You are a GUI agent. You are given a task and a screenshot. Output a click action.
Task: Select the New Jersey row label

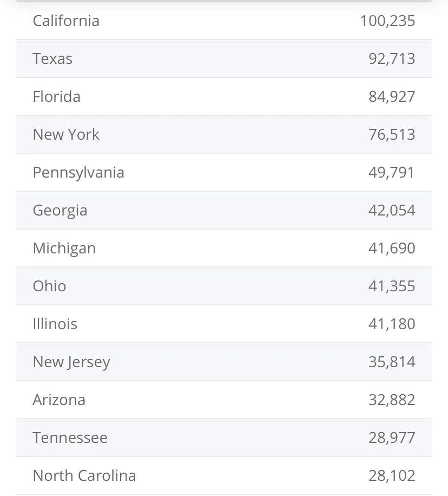pos(71,362)
